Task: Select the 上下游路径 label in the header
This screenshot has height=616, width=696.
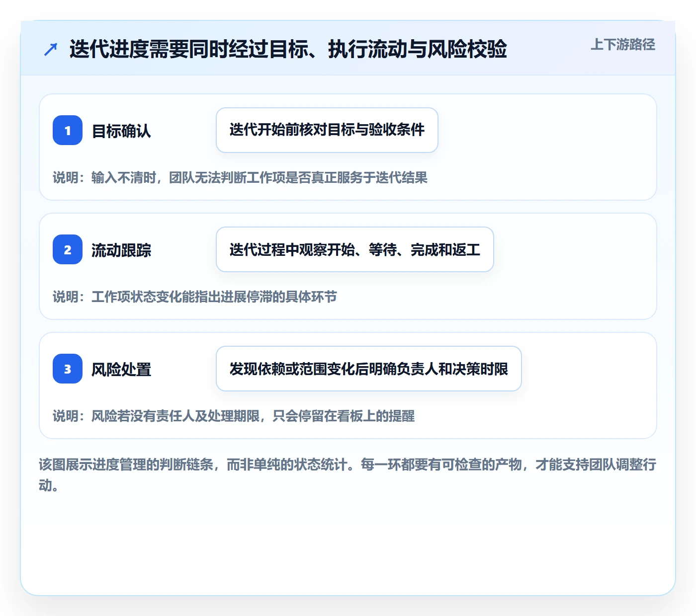Action: [623, 45]
